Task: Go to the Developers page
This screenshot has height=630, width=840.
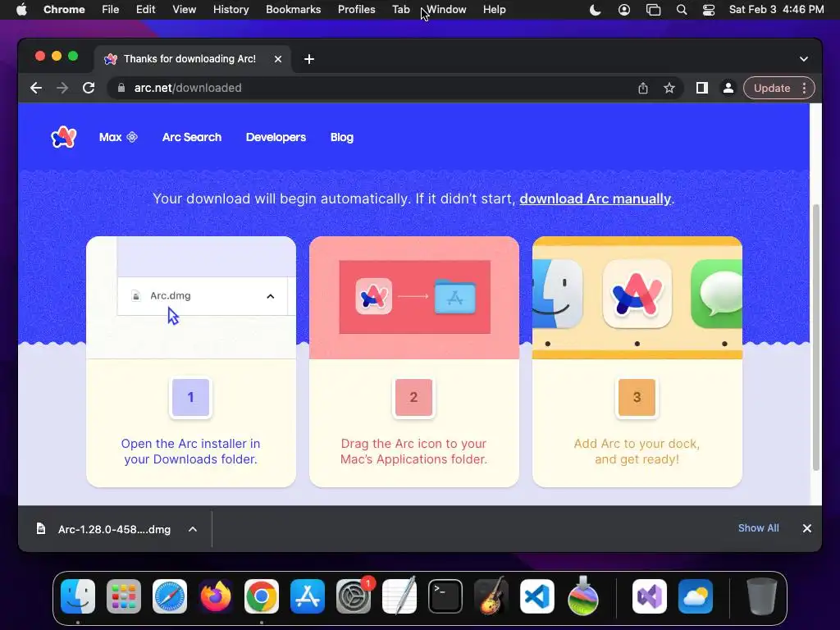Action: [x=276, y=137]
